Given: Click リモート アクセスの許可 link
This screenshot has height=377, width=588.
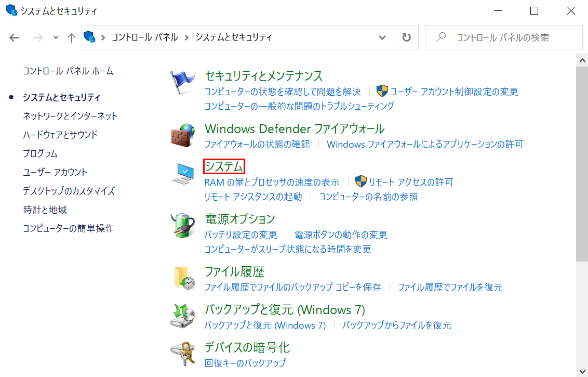Looking at the screenshot, I should 411,182.
